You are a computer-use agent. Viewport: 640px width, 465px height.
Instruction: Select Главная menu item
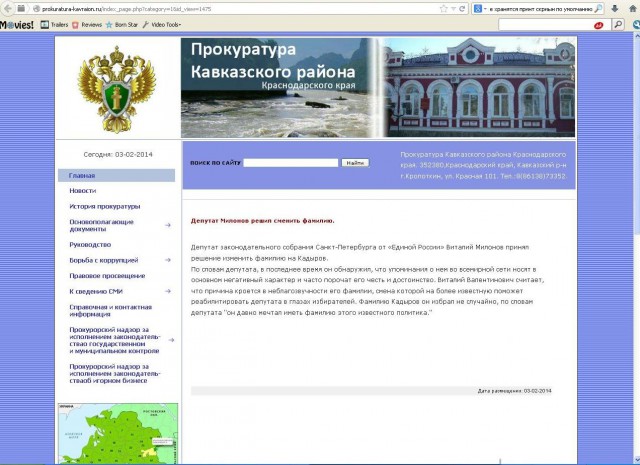tap(116, 176)
